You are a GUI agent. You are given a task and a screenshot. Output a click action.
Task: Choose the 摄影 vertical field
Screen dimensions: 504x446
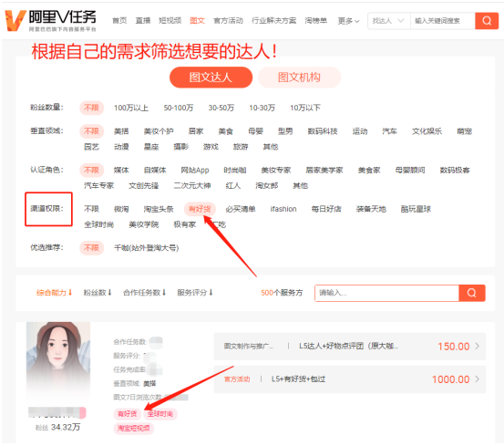(181, 147)
